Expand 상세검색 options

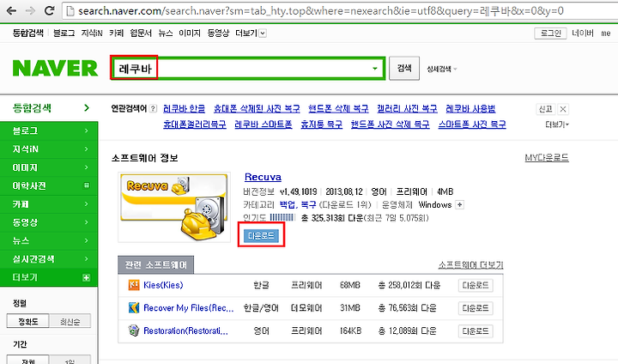point(441,69)
